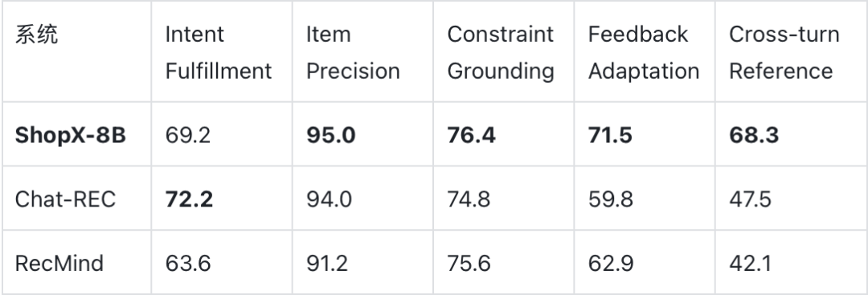The width and height of the screenshot is (868, 295).
Task: Select RecMind's 91.2 Item Precision cell
Action: (x=327, y=263)
